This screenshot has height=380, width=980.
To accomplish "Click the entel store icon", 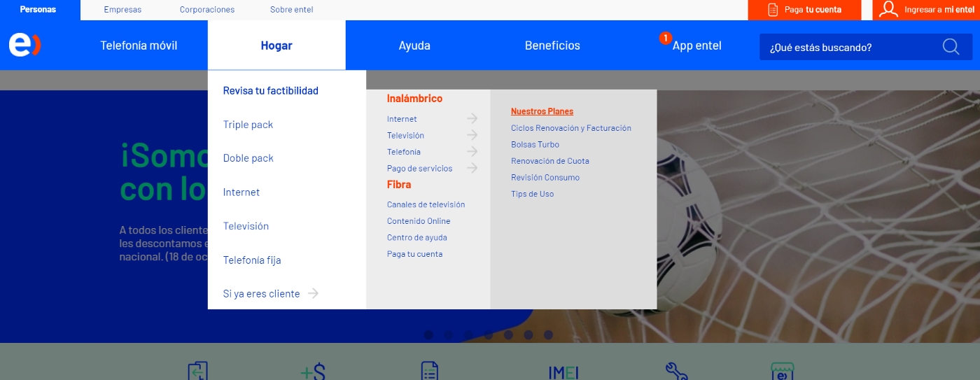I will click(x=781, y=371).
